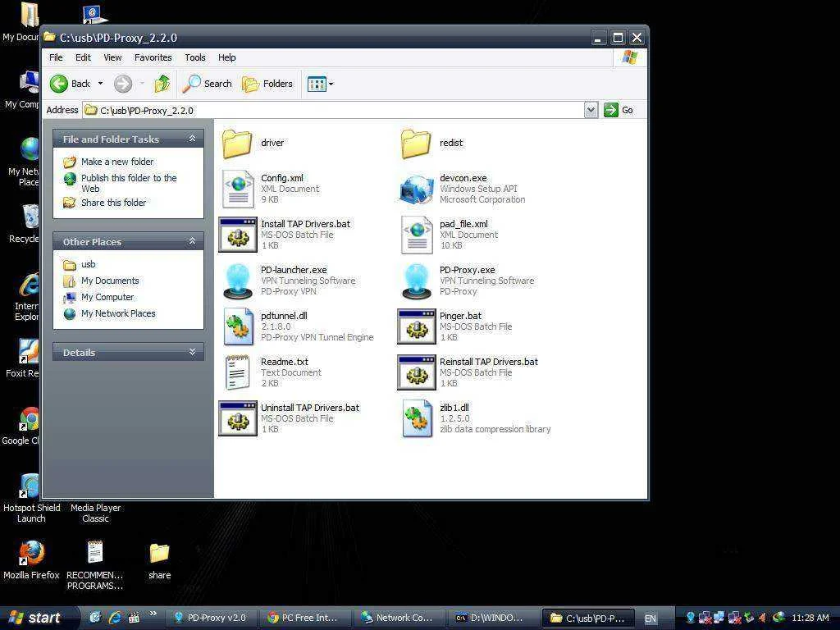Select the driver folder
Screen dimensions: 840x630
pos(237,143)
